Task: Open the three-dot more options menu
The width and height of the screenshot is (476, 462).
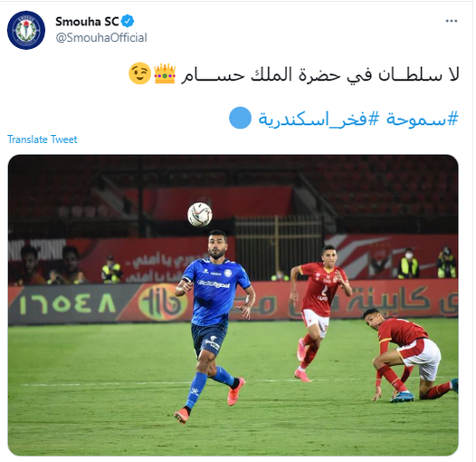Action: click(451, 21)
